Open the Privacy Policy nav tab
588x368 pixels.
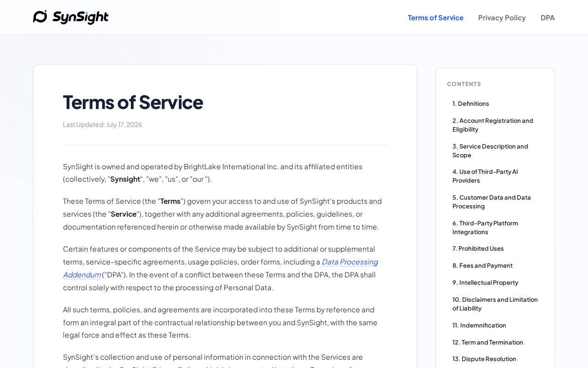coord(502,17)
